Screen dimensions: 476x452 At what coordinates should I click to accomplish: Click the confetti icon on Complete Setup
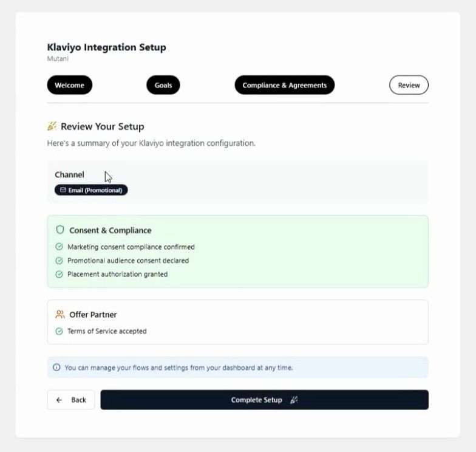pos(294,400)
